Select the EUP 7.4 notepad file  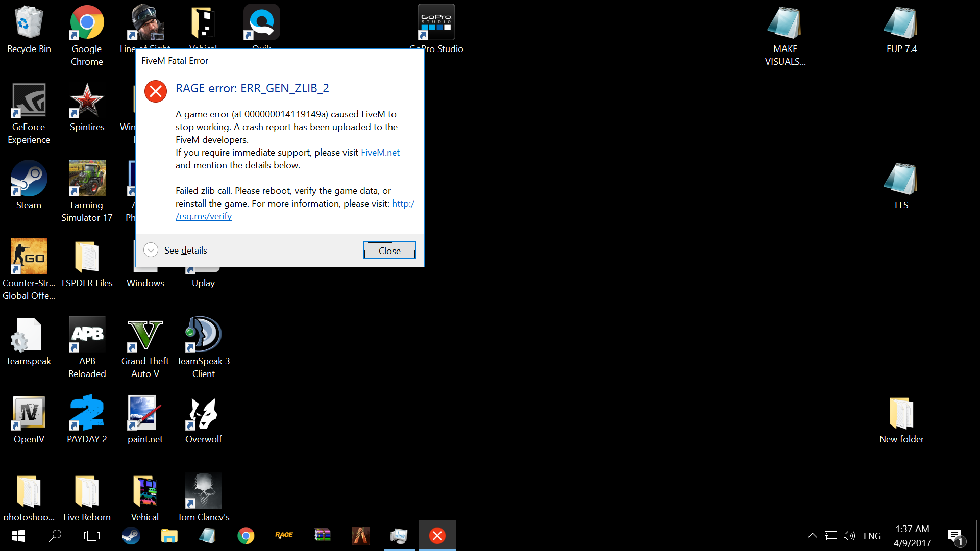tap(901, 30)
